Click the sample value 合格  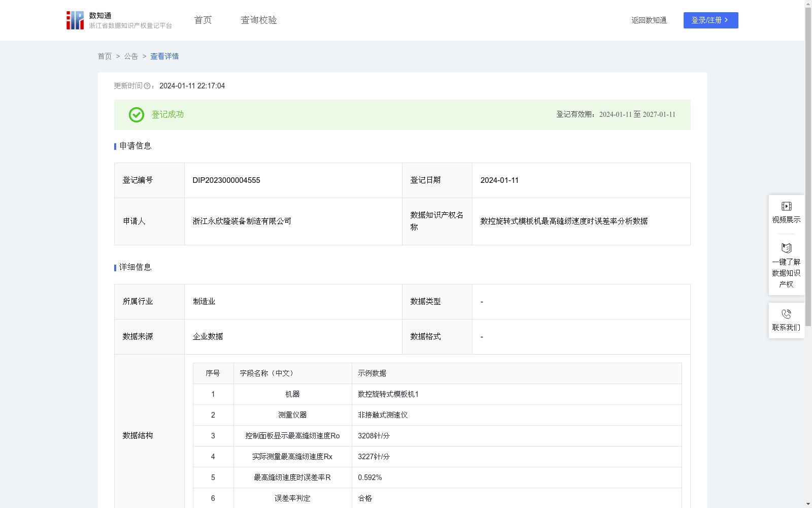365,498
